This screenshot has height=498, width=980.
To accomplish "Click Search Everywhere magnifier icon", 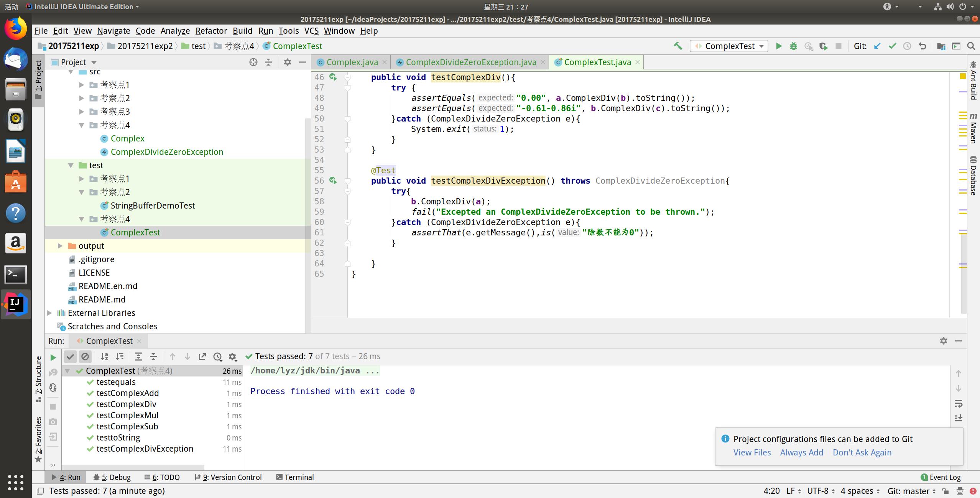I will (971, 46).
